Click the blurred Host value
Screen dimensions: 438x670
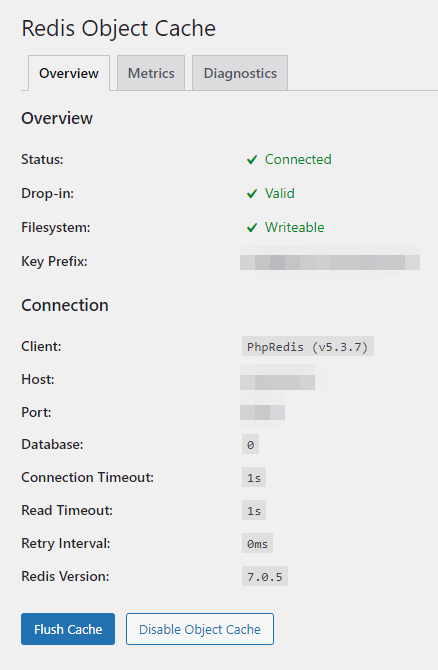click(x=278, y=380)
